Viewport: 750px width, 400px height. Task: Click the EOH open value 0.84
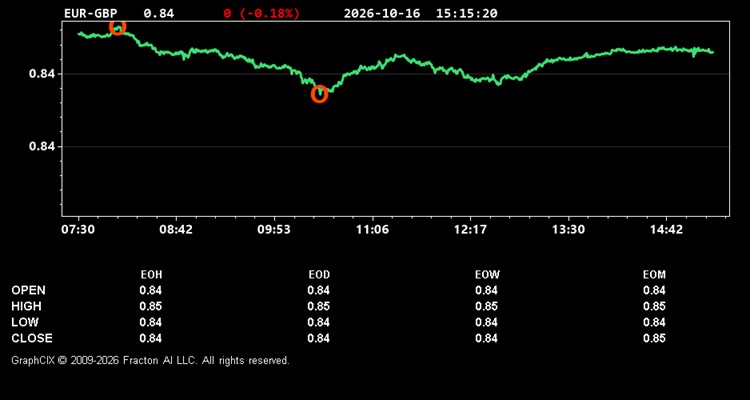pos(151,290)
